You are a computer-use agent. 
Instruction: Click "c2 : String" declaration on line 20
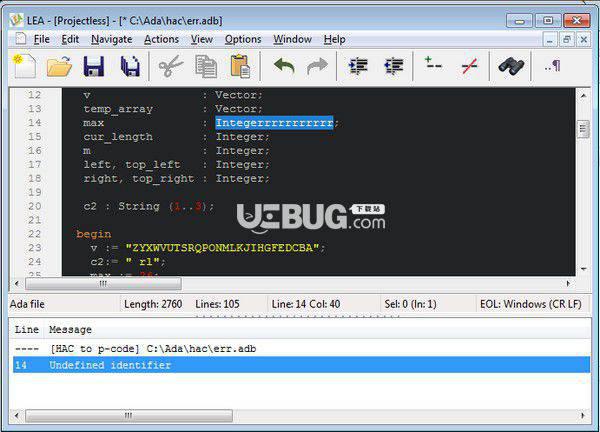[x=122, y=206]
